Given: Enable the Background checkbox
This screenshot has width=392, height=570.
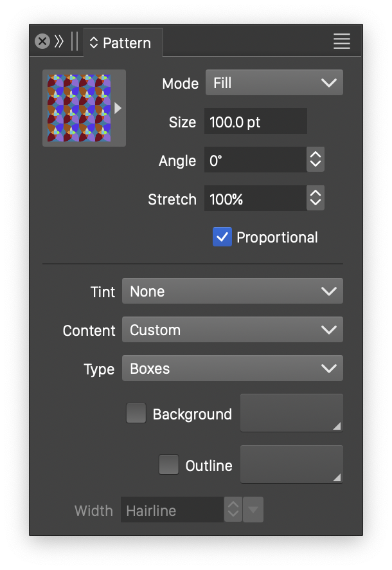Looking at the screenshot, I should 136,413.
